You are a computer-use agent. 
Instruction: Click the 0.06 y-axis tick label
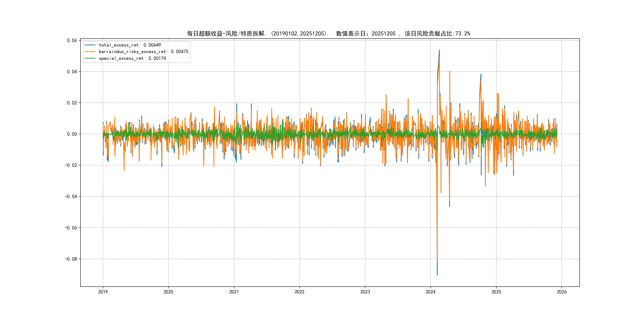[x=72, y=41]
